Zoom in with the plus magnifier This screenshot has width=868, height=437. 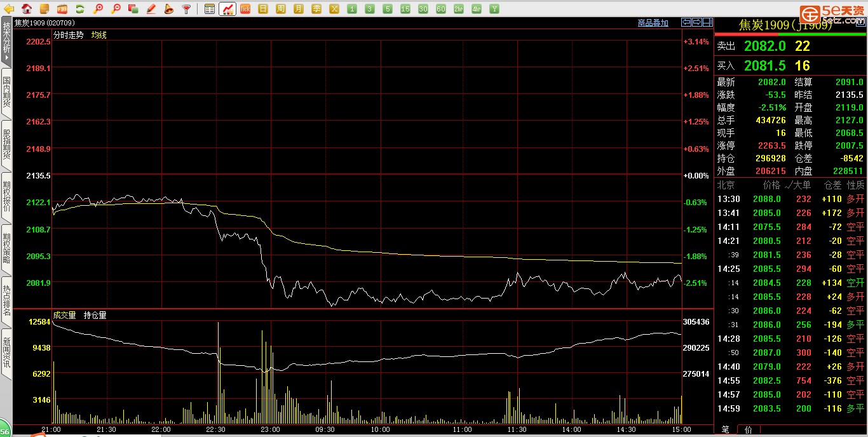98,9
